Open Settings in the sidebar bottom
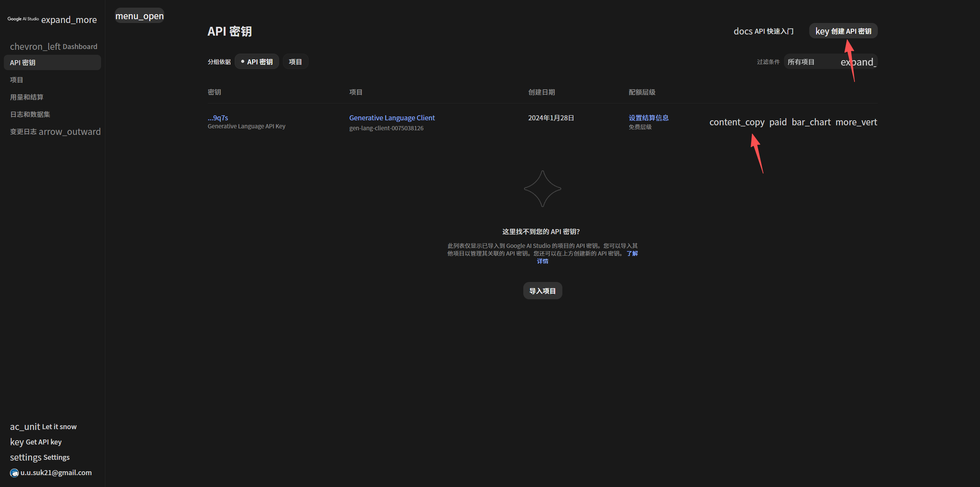 (x=40, y=457)
